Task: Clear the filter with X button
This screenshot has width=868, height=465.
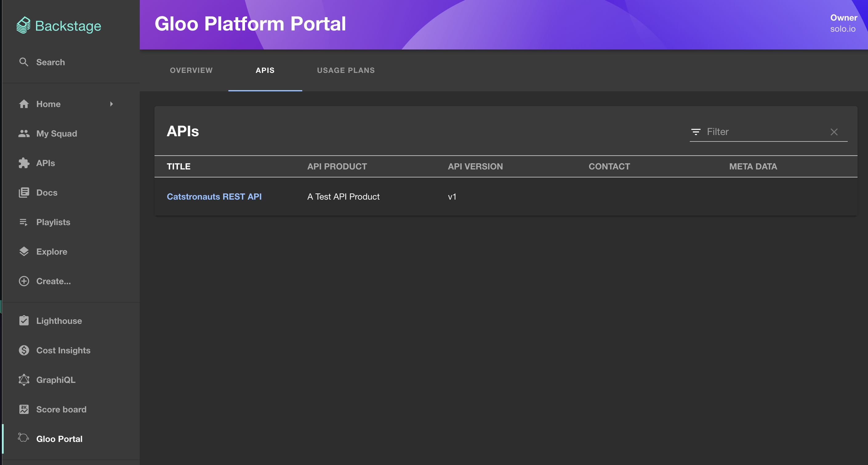Action: (834, 132)
